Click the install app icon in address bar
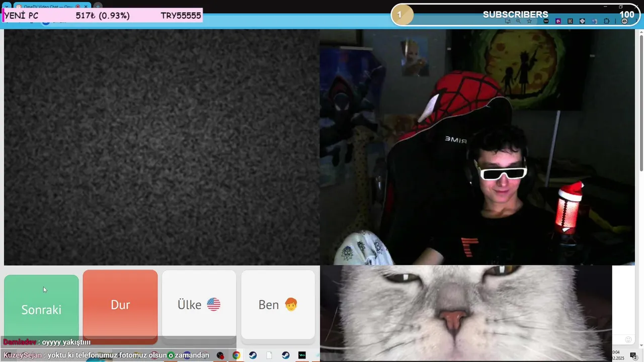 point(508,21)
